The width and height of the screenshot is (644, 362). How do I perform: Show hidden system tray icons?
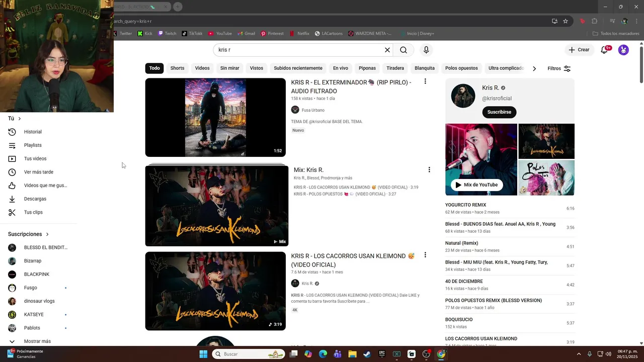579,354
